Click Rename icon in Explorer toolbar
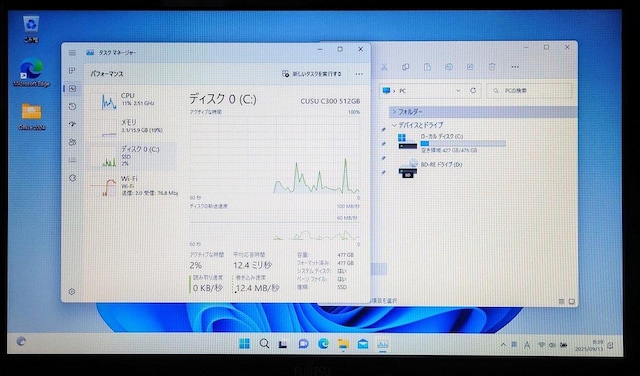This screenshot has height=376, width=640. click(449, 67)
